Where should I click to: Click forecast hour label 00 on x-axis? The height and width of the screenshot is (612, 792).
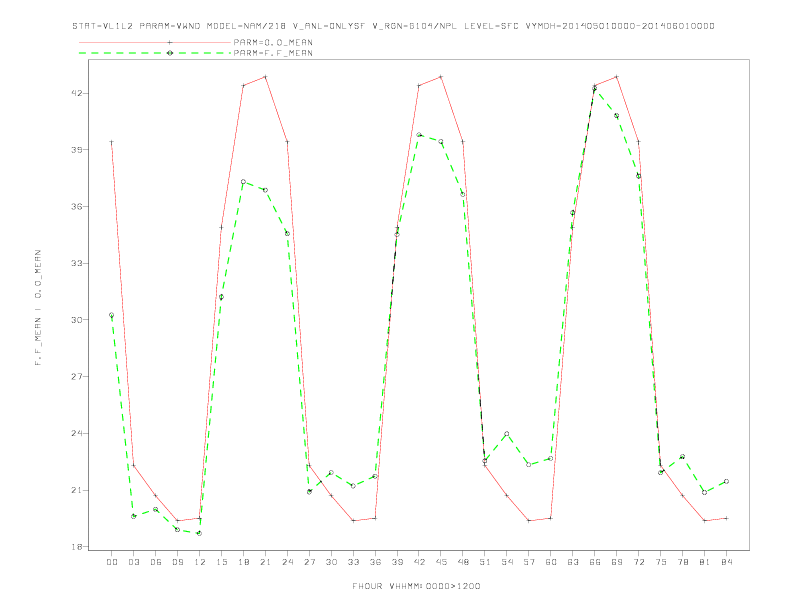(x=112, y=562)
